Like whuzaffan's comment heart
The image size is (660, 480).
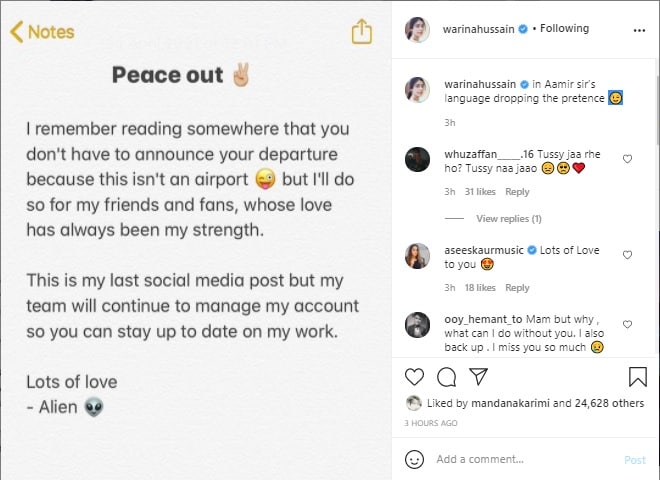[x=627, y=159]
